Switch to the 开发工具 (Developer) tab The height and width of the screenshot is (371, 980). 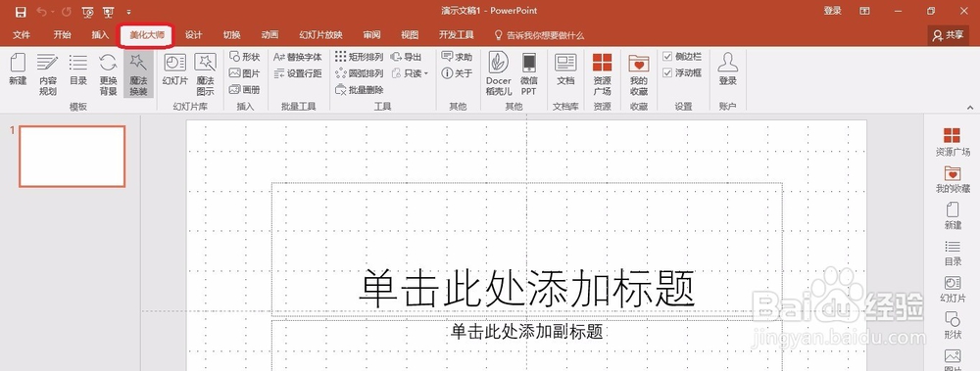tap(457, 35)
